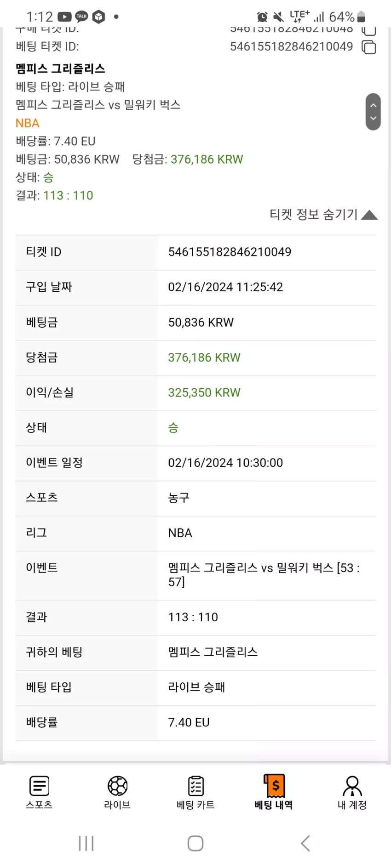Copy the betting ticket ID 546155182846210049
This screenshot has width=391, height=868.
click(x=369, y=47)
